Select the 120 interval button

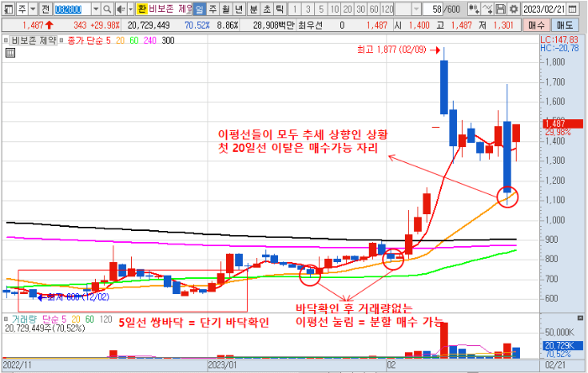pyautogui.click(x=387, y=9)
